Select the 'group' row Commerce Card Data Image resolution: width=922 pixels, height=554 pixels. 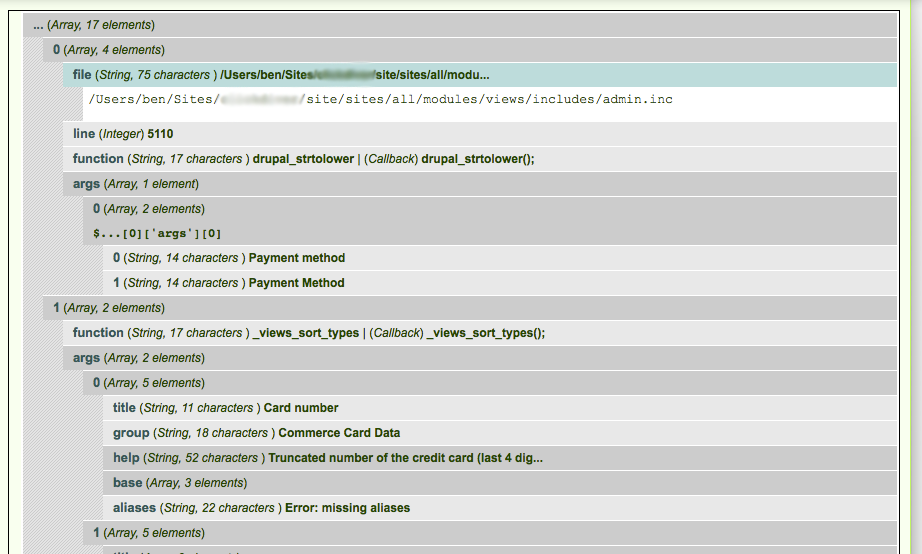tap(500, 433)
